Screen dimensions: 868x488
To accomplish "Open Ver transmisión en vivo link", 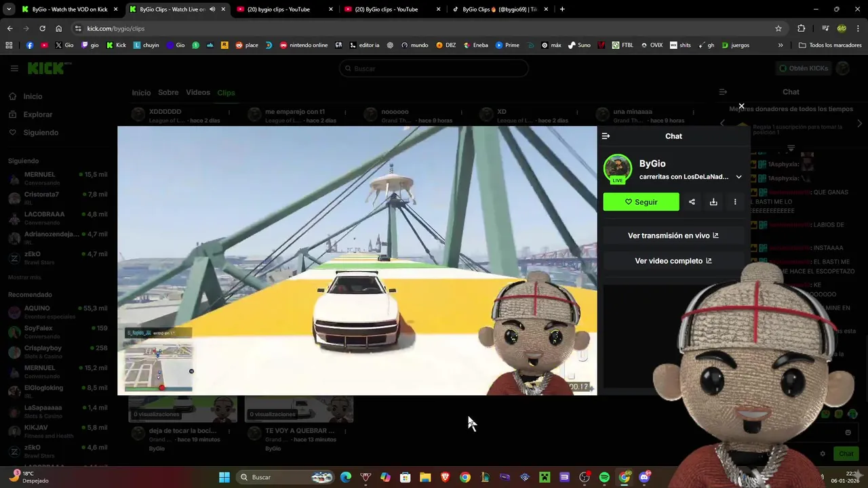I will coord(673,236).
